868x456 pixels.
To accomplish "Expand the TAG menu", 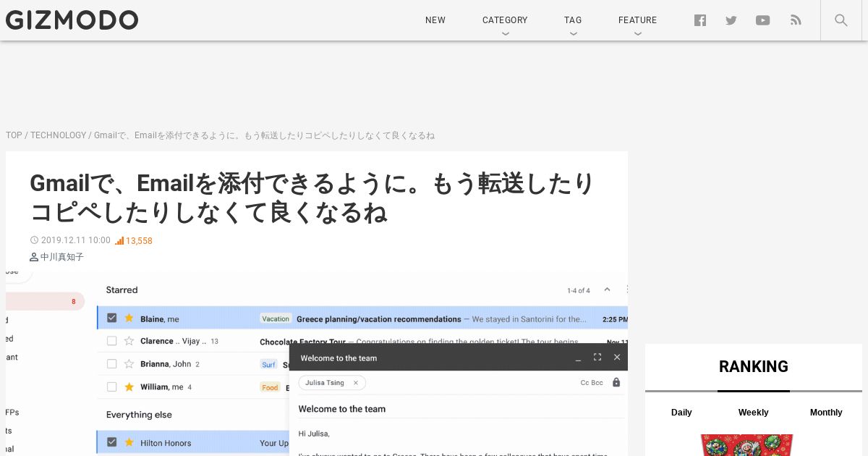I will (573, 20).
